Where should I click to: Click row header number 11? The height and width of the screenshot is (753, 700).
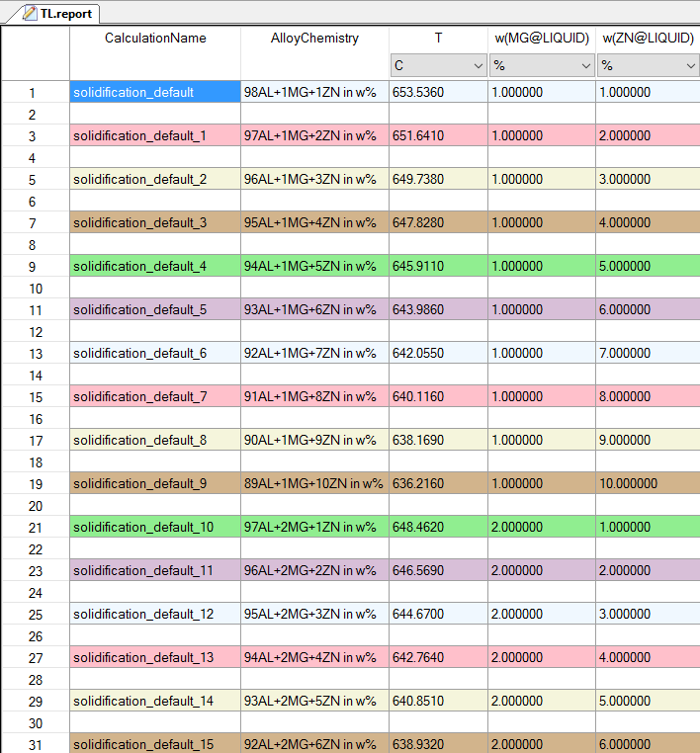tap(33, 310)
